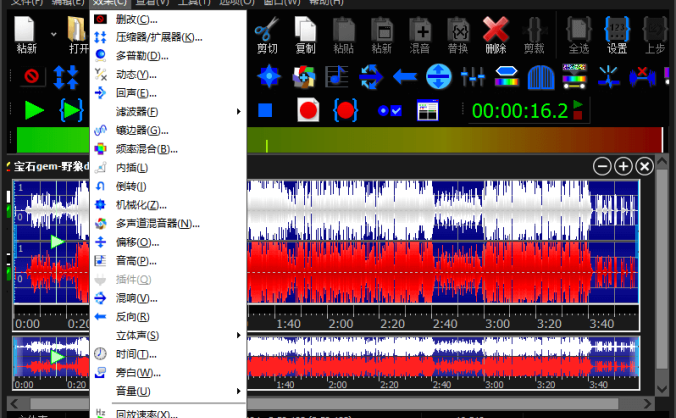Expand the 音量(U) volume submenu
Viewport: 676px width, 418px height.
(x=168, y=391)
